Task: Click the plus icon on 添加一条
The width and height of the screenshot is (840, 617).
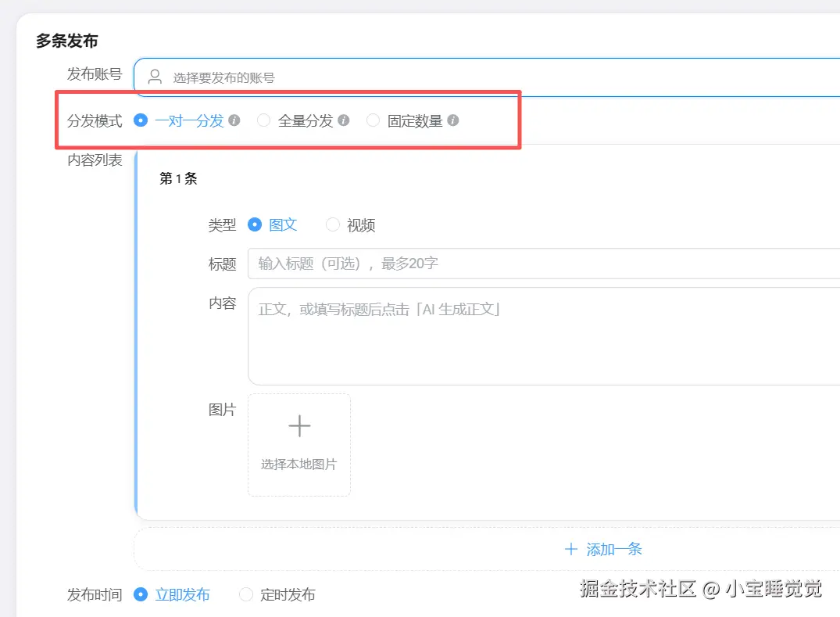Action: [x=571, y=549]
